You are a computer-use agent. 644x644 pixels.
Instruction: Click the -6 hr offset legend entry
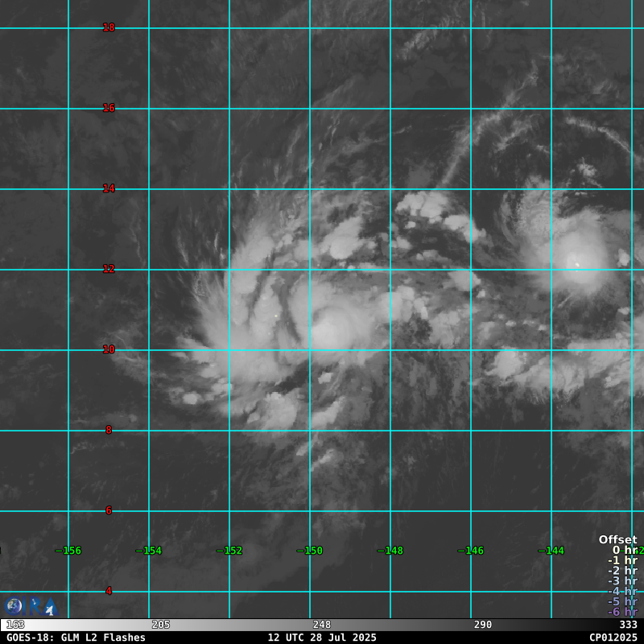[622, 612]
